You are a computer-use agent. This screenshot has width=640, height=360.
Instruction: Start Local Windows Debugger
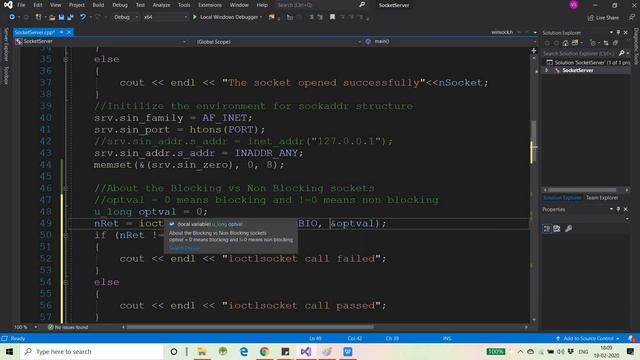[226, 17]
